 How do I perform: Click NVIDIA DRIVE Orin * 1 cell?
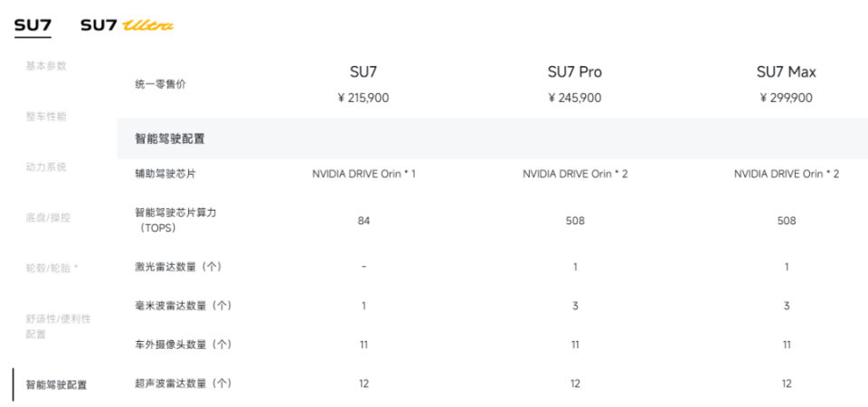click(363, 174)
